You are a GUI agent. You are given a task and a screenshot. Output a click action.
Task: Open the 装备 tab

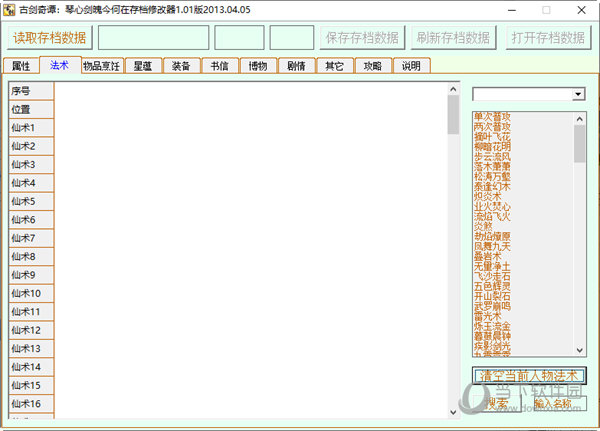click(181, 66)
